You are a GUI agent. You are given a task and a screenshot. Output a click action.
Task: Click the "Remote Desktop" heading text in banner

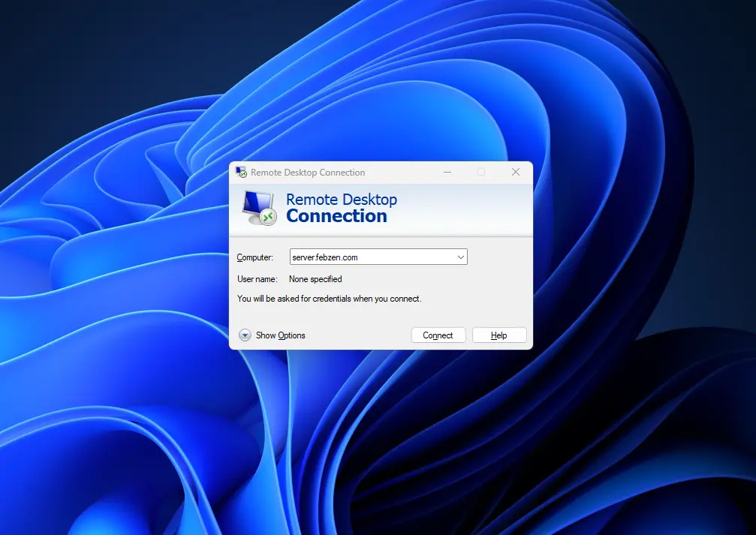[x=342, y=200]
